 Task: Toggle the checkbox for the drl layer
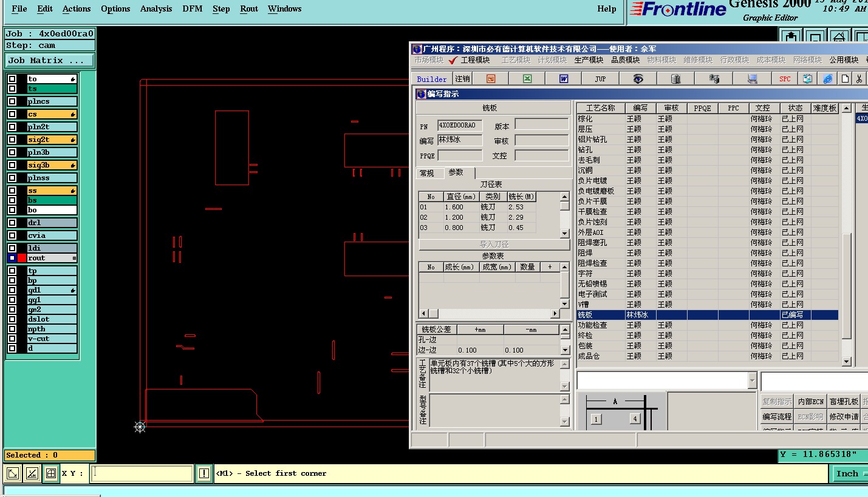pyautogui.click(x=12, y=223)
